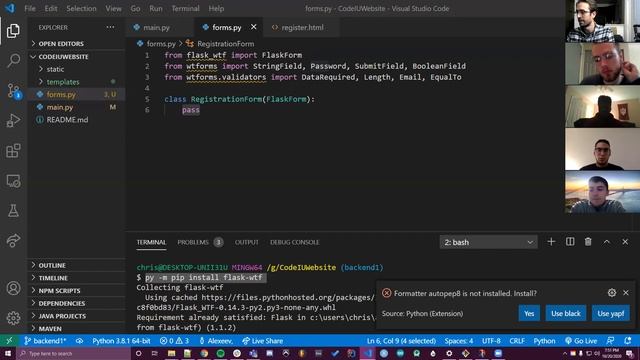Open the Run and Debug view
The width and height of the screenshot is (640, 360).
click(13, 120)
